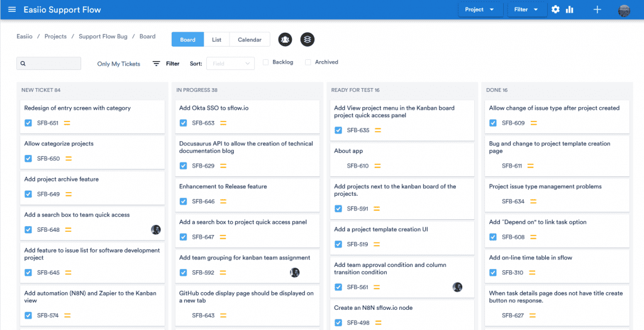Click assignee avatar on SFB-561
644x330 pixels.
(458, 287)
